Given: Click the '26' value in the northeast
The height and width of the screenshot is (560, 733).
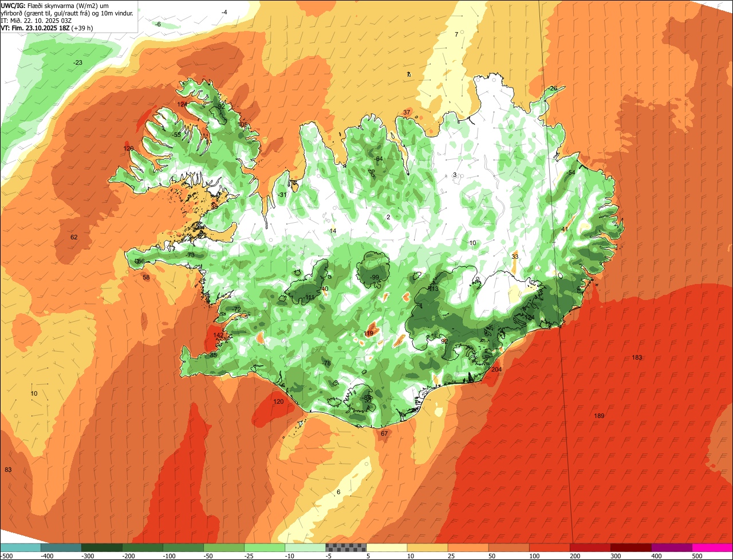Looking at the screenshot, I should 553,88.
